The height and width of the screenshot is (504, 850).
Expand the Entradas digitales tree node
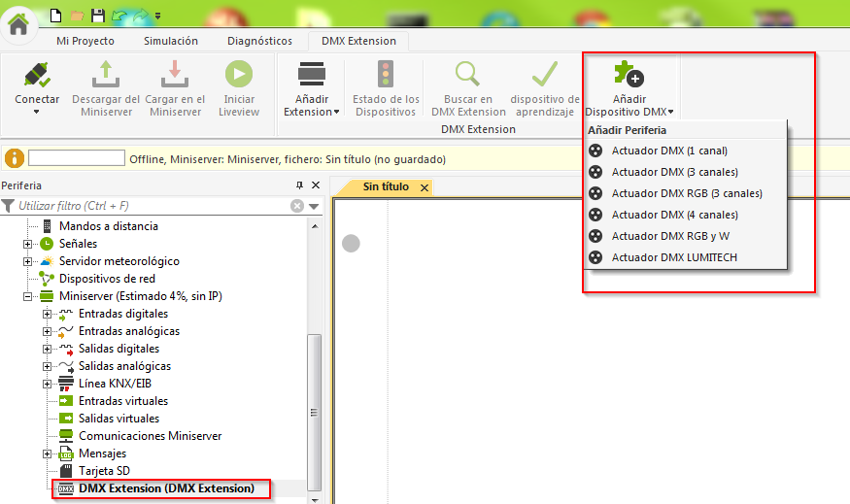pyautogui.click(x=48, y=314)
